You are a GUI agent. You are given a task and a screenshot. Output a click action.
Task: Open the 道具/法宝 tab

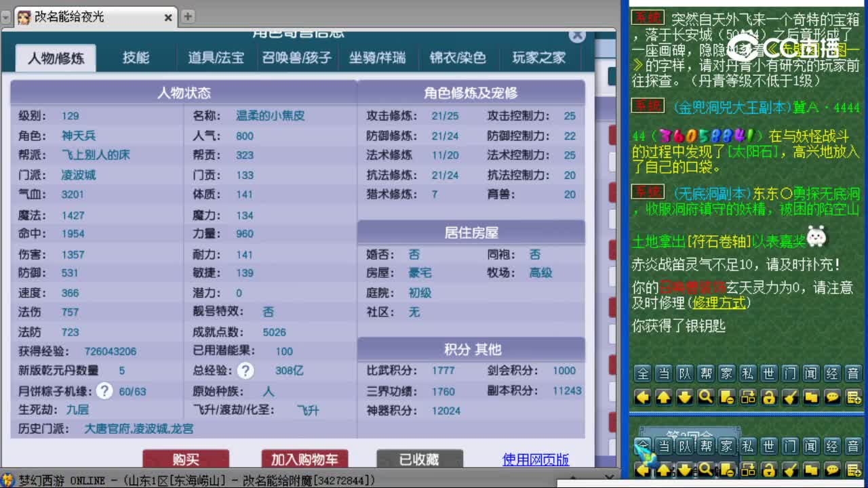(x=216, y=58)
